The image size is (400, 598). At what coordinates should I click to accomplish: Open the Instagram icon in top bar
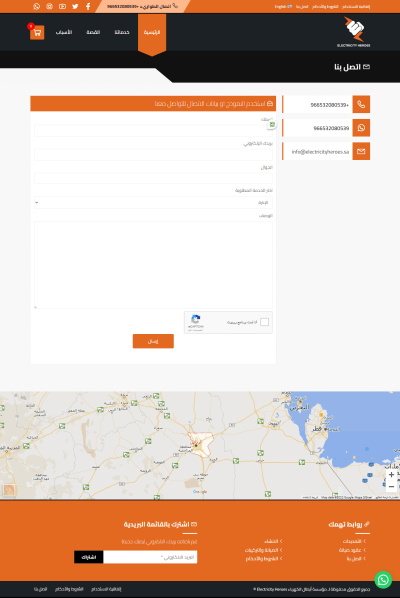50,6
